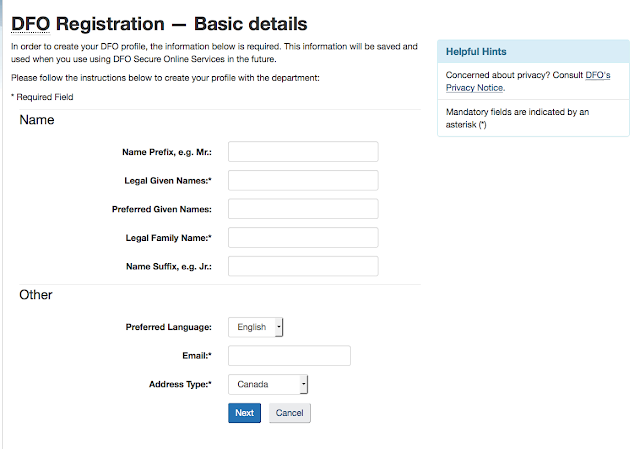640x449 pixels.
Task: Click the Name section heading
Action: [x=37, y=120]
